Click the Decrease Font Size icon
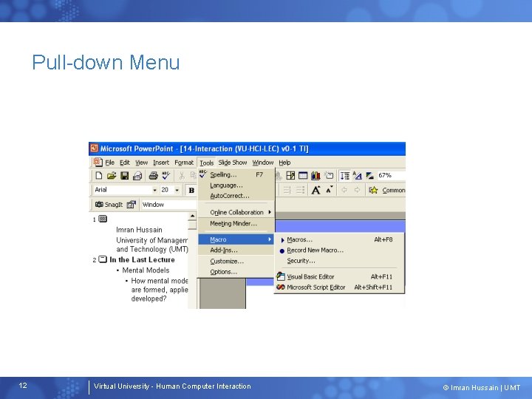The width and height of the screenshot is (532, 399). (x=329, y=190)
